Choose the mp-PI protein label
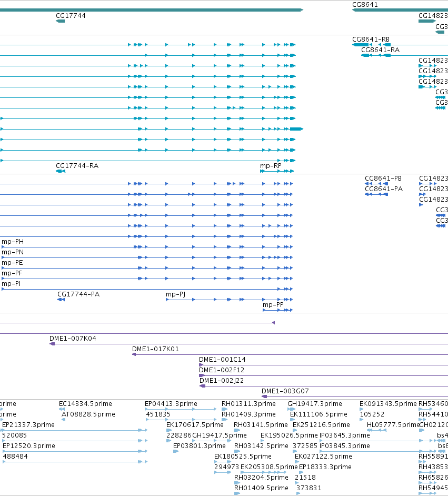 coord(11,284)
